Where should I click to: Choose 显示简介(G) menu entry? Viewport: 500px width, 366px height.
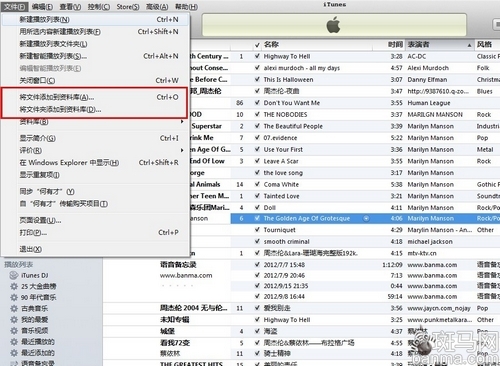[96, 138]
